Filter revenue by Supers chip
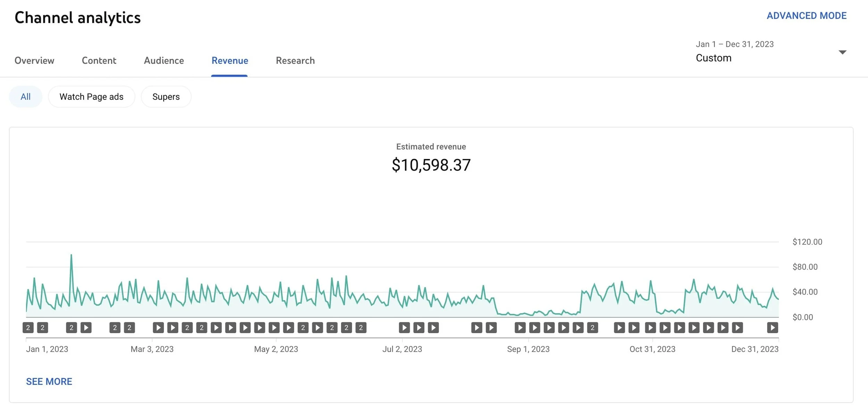The height and width of the screenshot is (414, 868). click(166, 96)
